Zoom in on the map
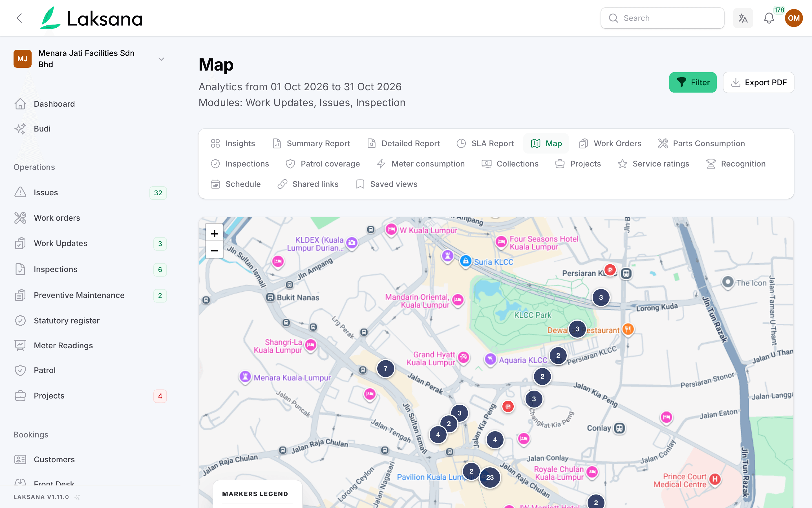The image size is (812, 508). coord(214,233)
